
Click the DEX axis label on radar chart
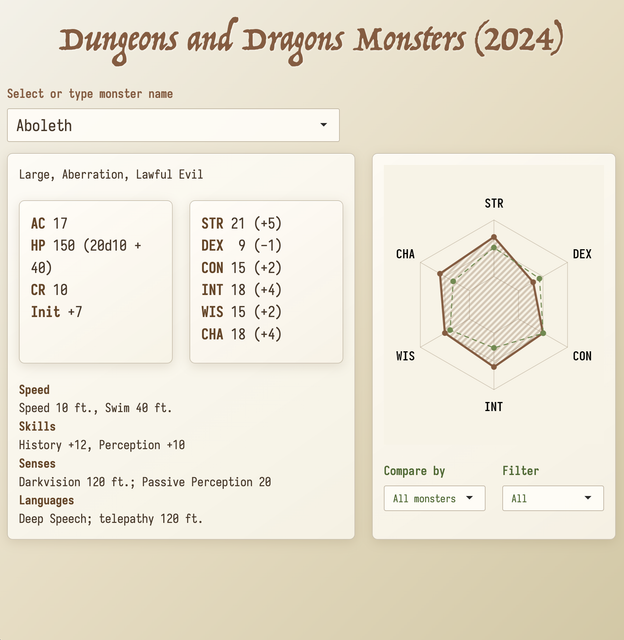582,254
